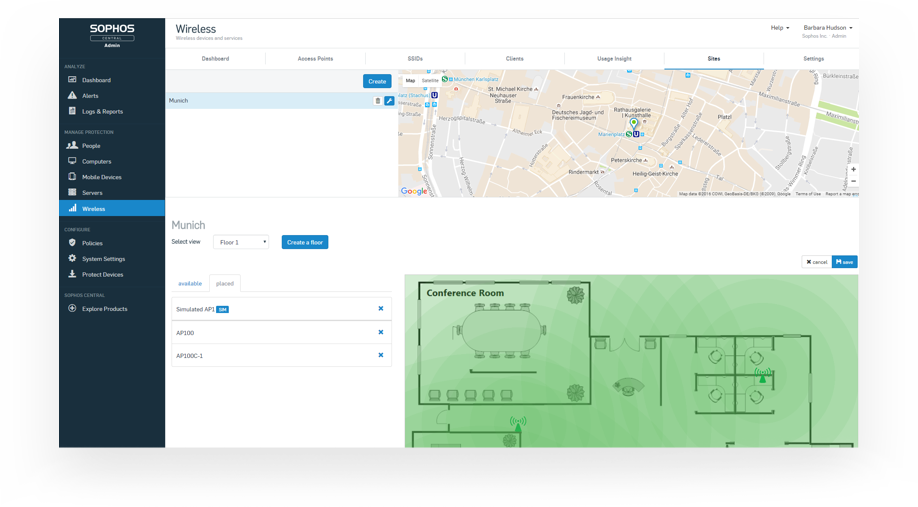Click the Create a floor button

tap(304, 242)
